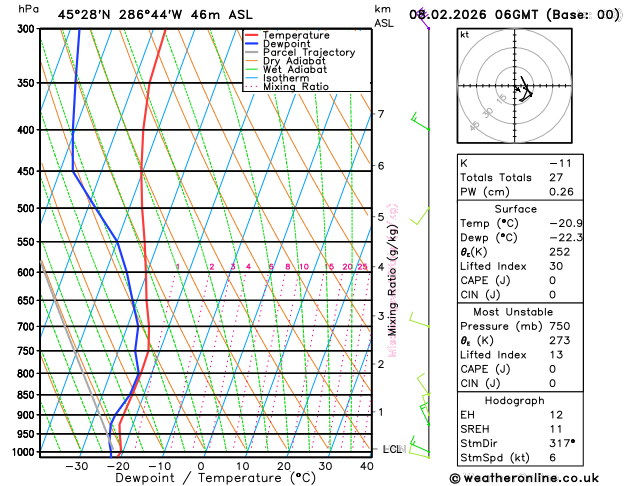
Task: Click the surface Lifted Index value '30'
Action: 556,266
